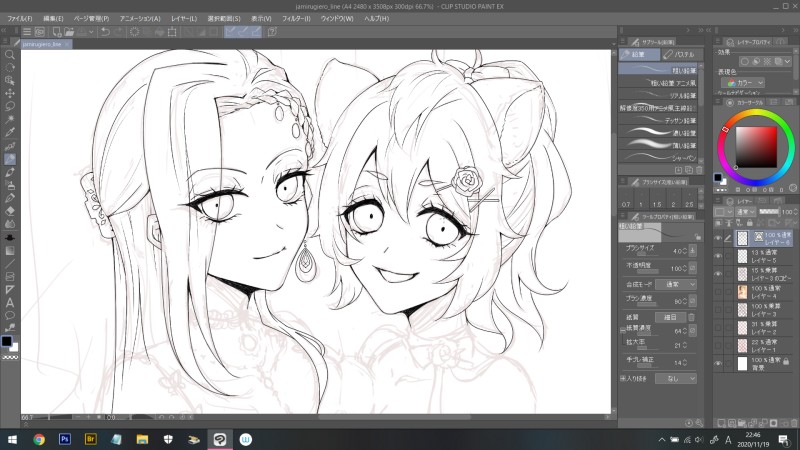Screen dimensions: 800x450
Task: Collapse 紙質濃度 minus expander
Action: pos(622,331)
